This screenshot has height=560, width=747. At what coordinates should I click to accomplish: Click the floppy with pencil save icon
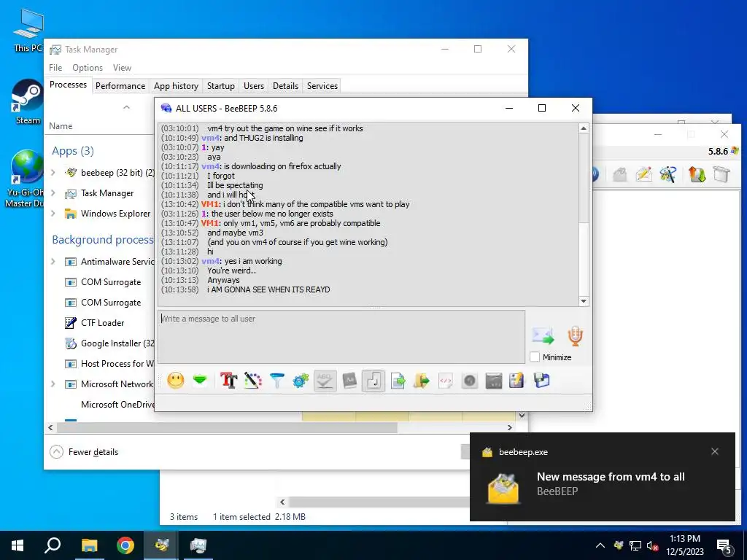tap(517, 381)
